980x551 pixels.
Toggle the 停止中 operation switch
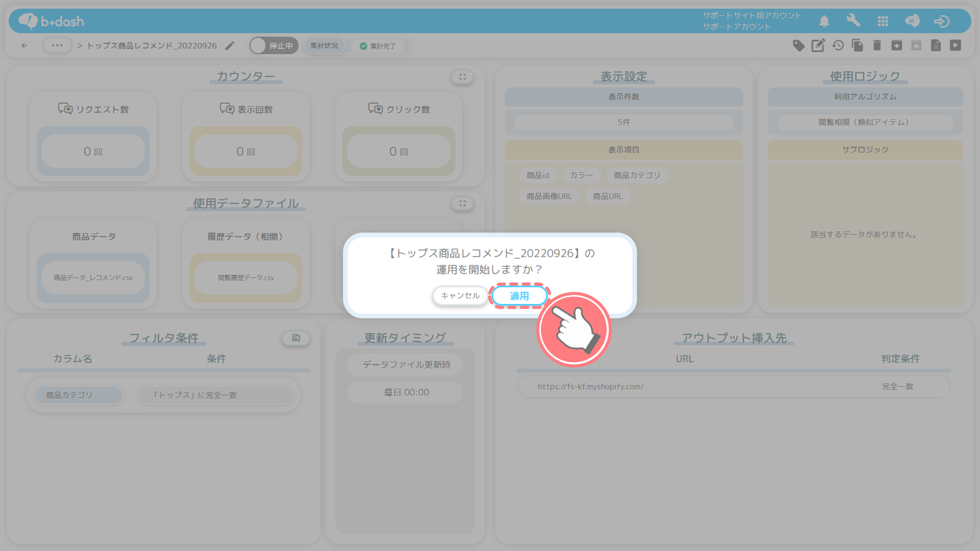(x=274, y=46)
